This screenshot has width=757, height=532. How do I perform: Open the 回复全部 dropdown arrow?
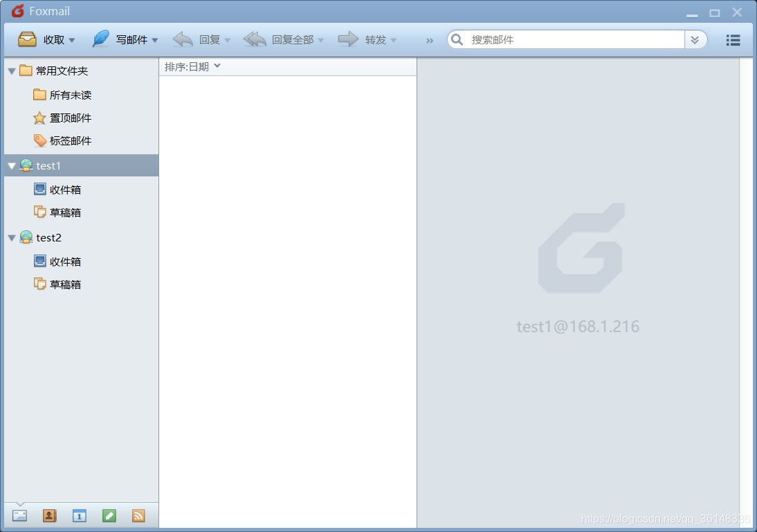[x=321, y=40]
